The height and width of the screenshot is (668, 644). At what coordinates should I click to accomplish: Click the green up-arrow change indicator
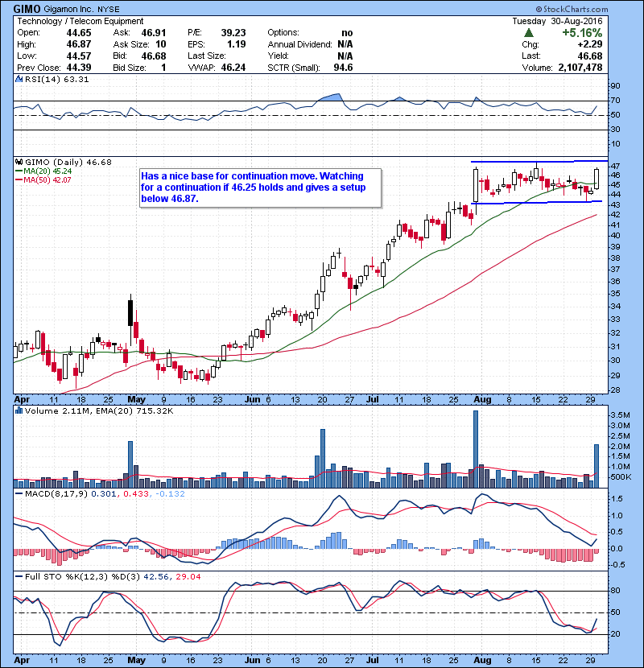coord(527,33)
